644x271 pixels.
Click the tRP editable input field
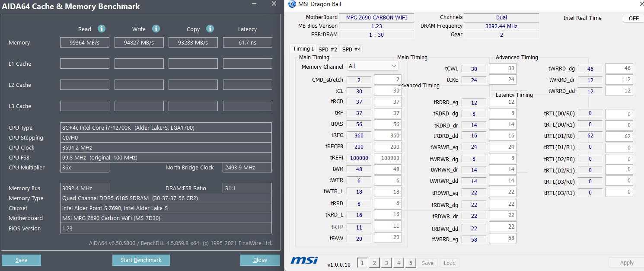pos(388,113)
